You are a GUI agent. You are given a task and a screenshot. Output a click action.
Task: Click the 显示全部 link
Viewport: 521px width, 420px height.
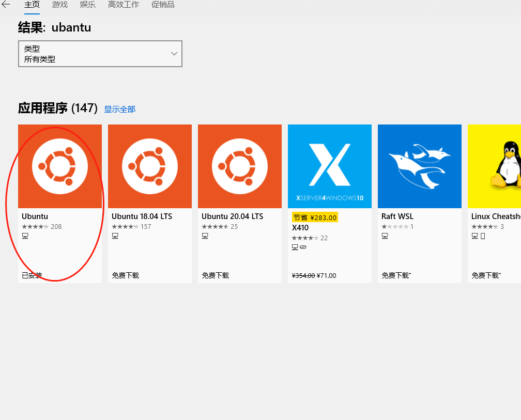point(119,109)
